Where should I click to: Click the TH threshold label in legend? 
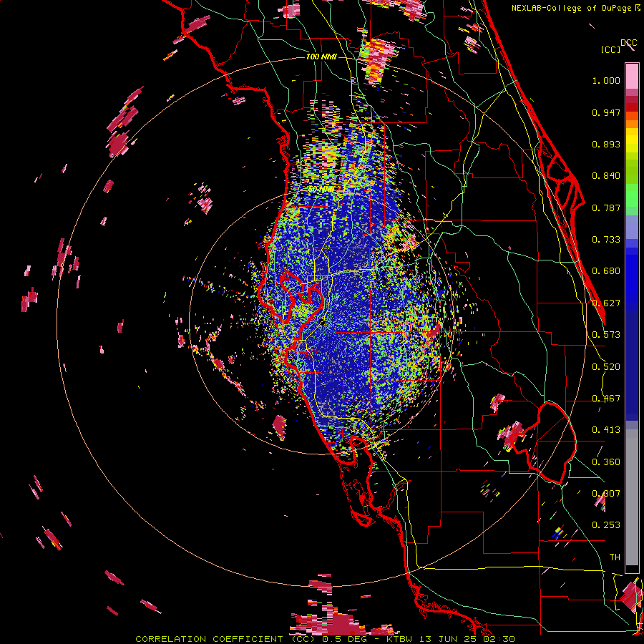pyautogui.click(x=615, y=557)
